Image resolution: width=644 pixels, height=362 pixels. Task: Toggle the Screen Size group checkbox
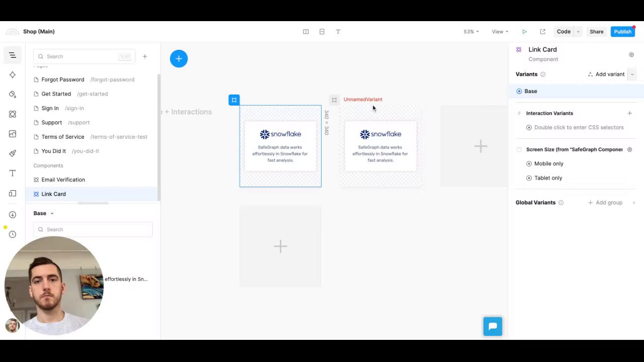pos(519,149)
